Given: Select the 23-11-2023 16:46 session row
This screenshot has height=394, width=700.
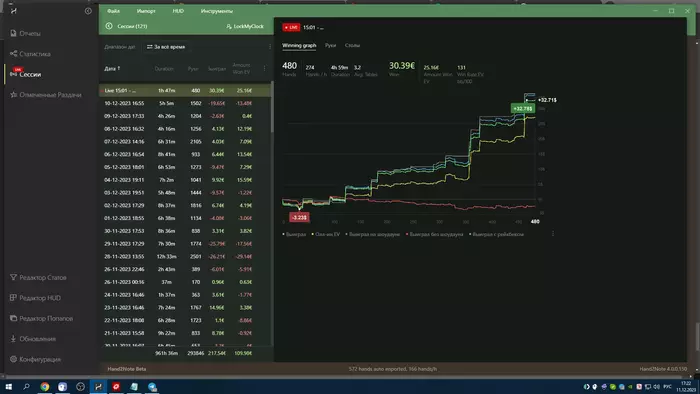Looking at the screenshot, I should (185, 308).
